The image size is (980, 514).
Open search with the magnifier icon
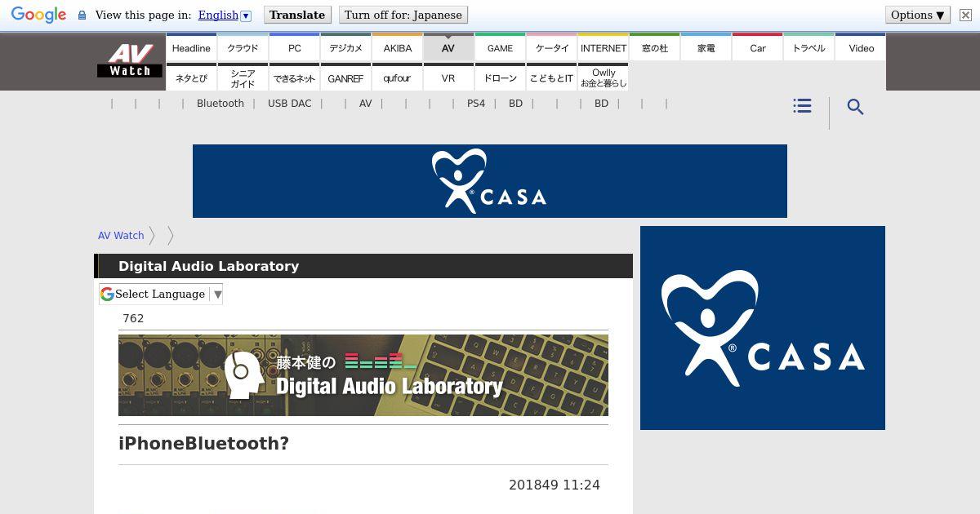pos(855,107)
